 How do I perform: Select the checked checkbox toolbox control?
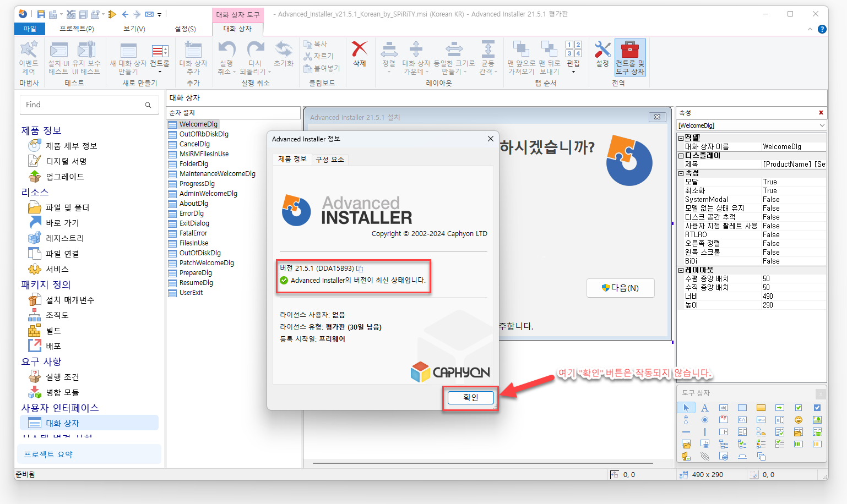799,408
